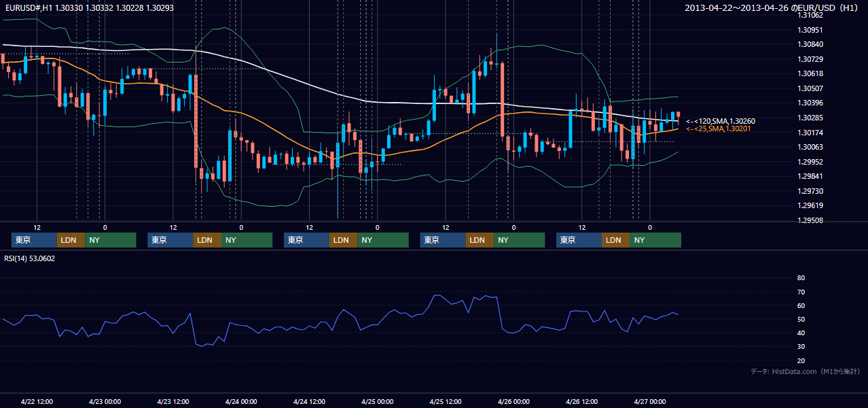Click the 120 SMA label showing 1.30260
Image resolution: width=868 pixels, height=408 pixels.
click(x=721, y=121)
